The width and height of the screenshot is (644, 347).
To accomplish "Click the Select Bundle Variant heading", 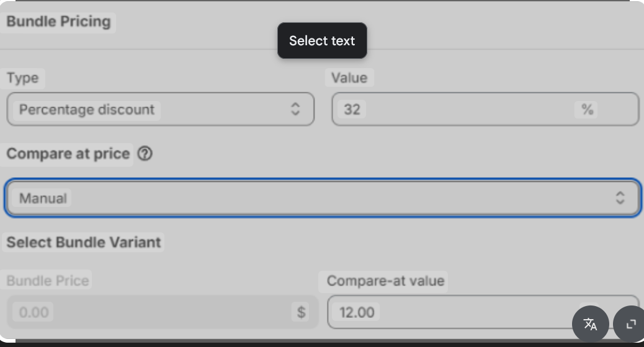I will [x=84, y=242].
